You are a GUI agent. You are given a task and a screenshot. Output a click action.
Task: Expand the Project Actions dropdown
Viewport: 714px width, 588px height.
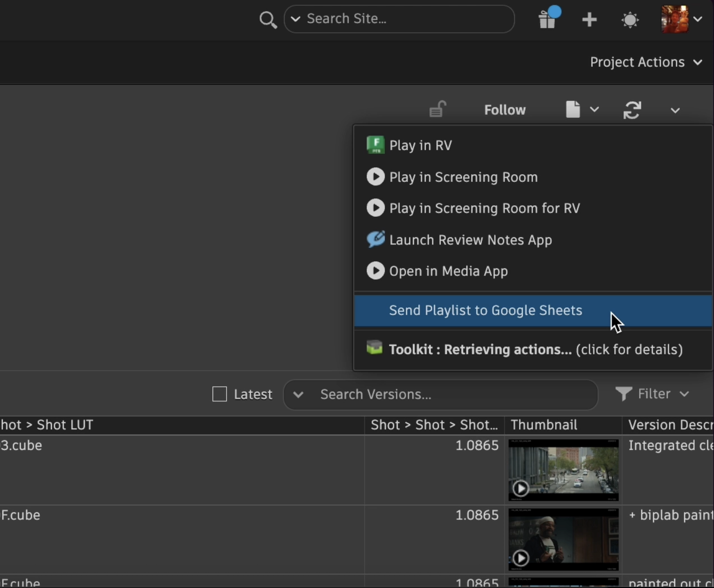[646, 62]
